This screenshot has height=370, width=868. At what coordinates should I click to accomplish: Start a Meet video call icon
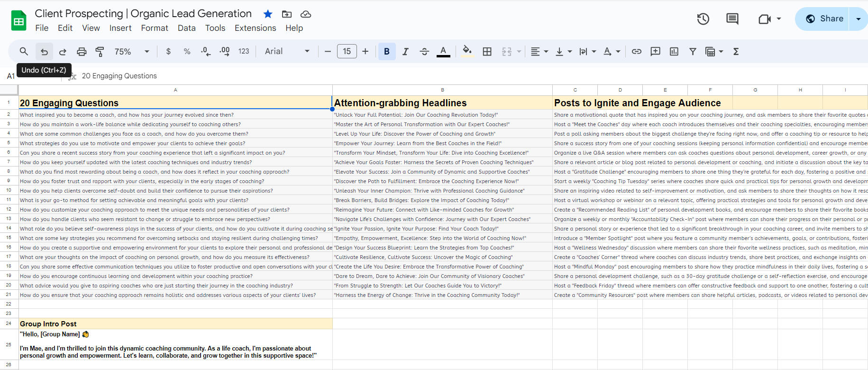click(x=764, y=19)
